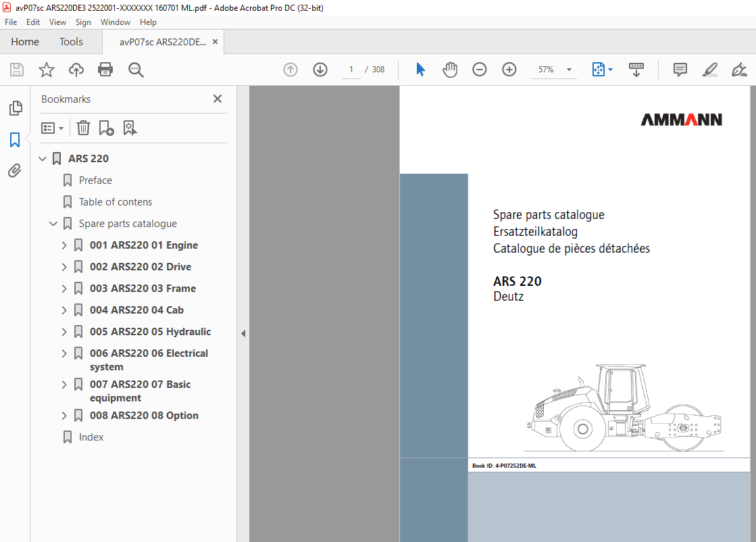This screenshot has height=542, width=756.
Task: Open the Sign document tool
Action: (739, 70)
